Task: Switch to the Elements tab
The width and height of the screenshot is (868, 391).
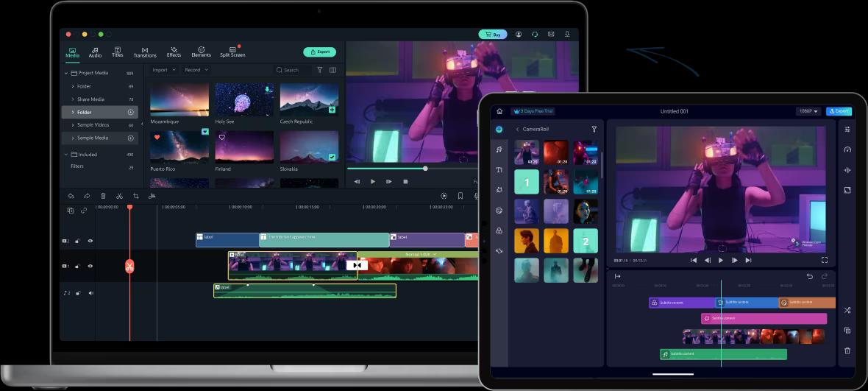Action: coord(201,52)
